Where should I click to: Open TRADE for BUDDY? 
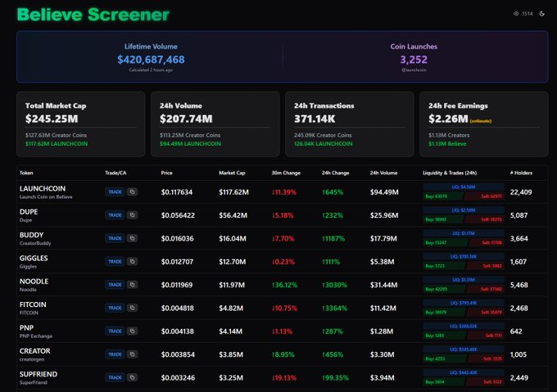[x=115, y=238]
